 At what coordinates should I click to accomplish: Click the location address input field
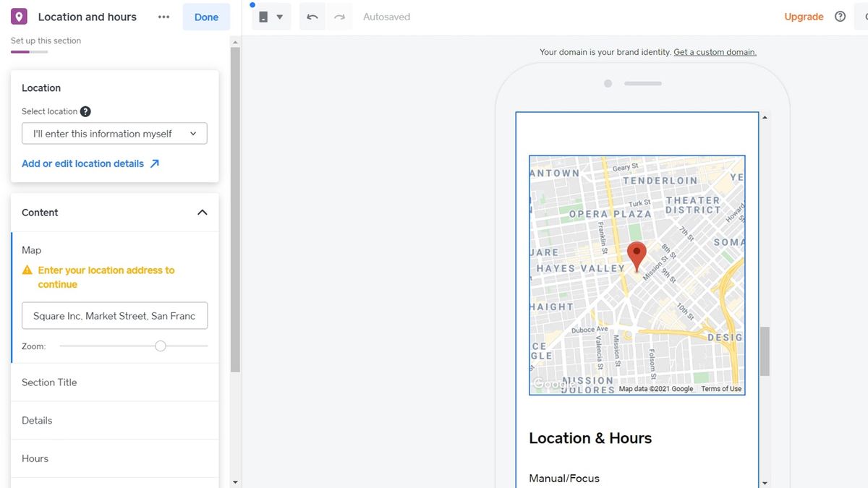[114, 315]
